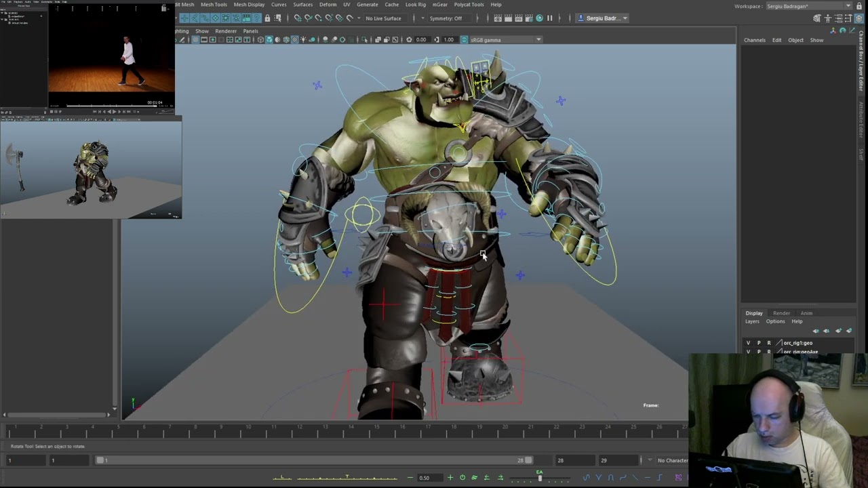
Task: Click the green power icon in bottom toolbar
Action: click(x=462, y=478)
